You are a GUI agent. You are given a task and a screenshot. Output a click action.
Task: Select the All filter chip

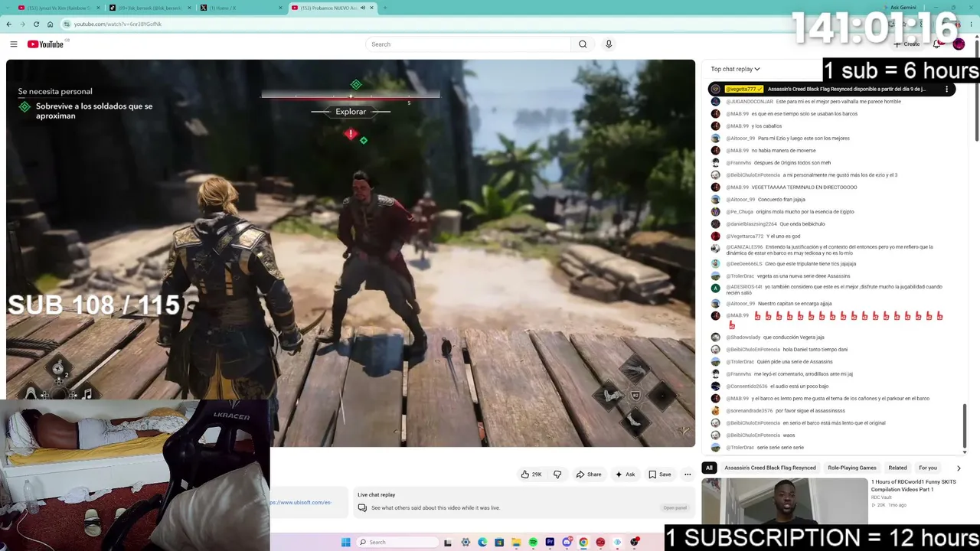[x=709, y=468]
